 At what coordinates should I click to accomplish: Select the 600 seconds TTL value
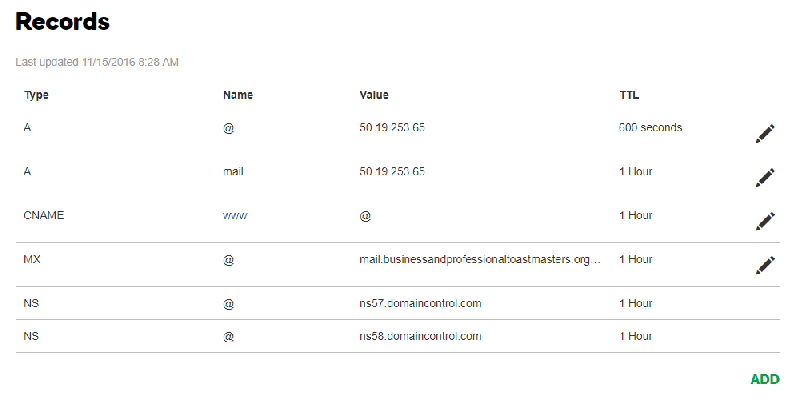pyautogui.click(x=651, y=128)
